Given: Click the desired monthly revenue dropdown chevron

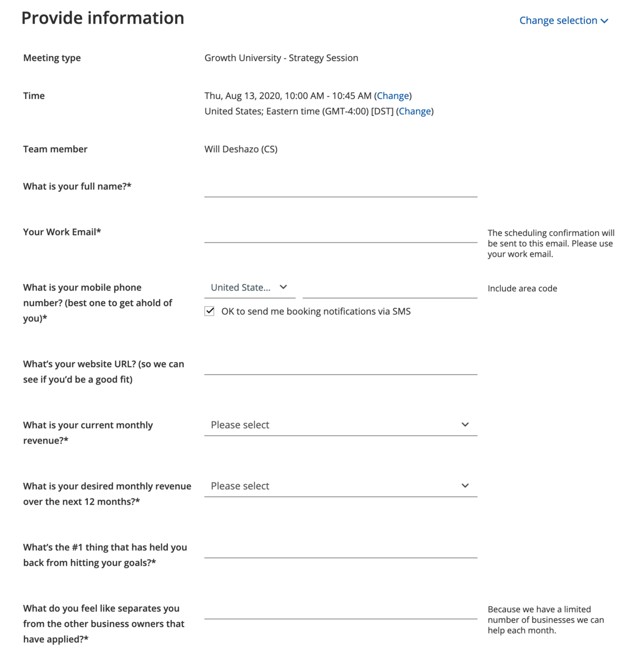Looking at the screenshot, I should 465,486.
